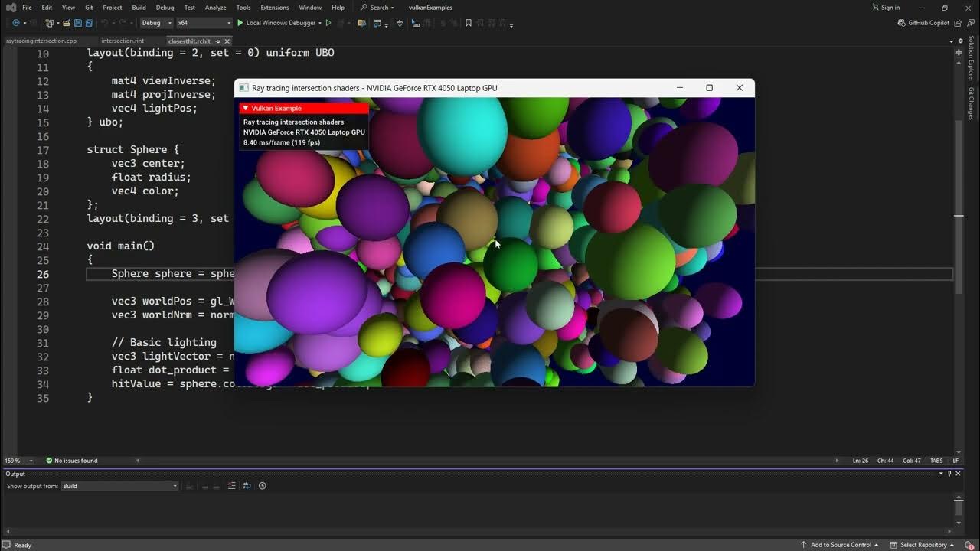Open the Build menu
The height and width of the screenshot is (551, 980).
click(x=139, y=8)
